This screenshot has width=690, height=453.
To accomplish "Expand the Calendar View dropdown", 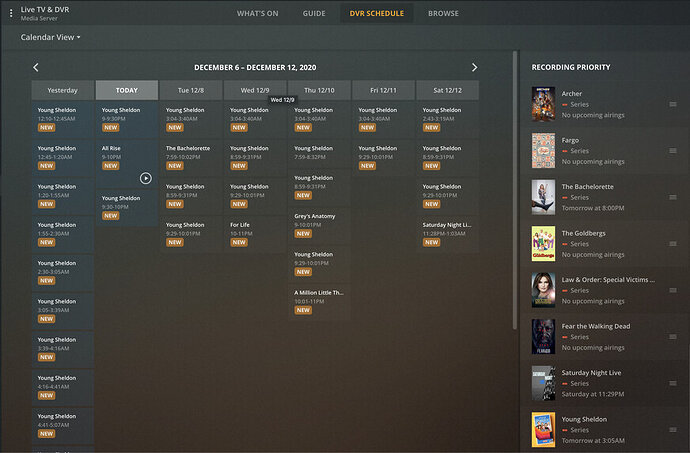I will coord(50,37).
